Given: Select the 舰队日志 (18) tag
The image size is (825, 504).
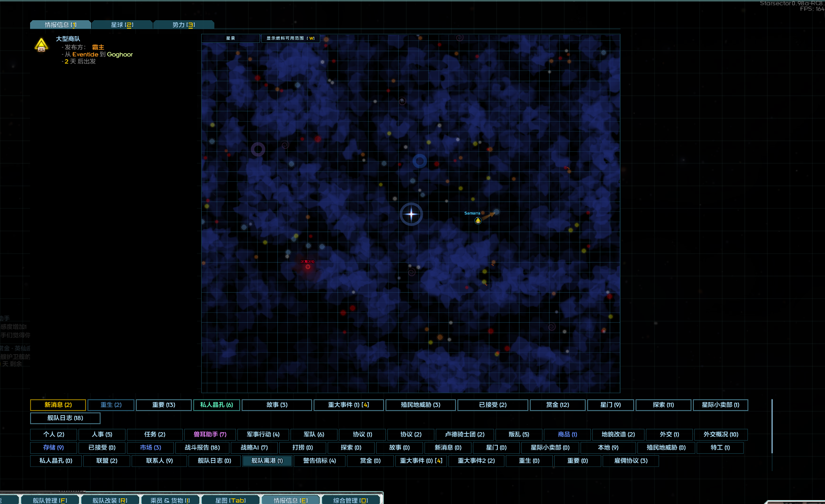Looking at the screenshot, I should [65, 418].
